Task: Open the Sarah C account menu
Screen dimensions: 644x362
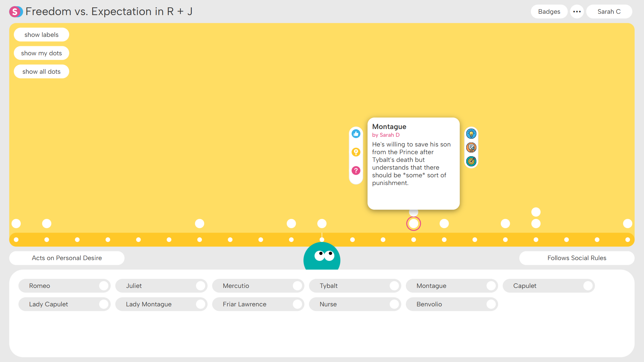Action: click(x=609, y=11)
